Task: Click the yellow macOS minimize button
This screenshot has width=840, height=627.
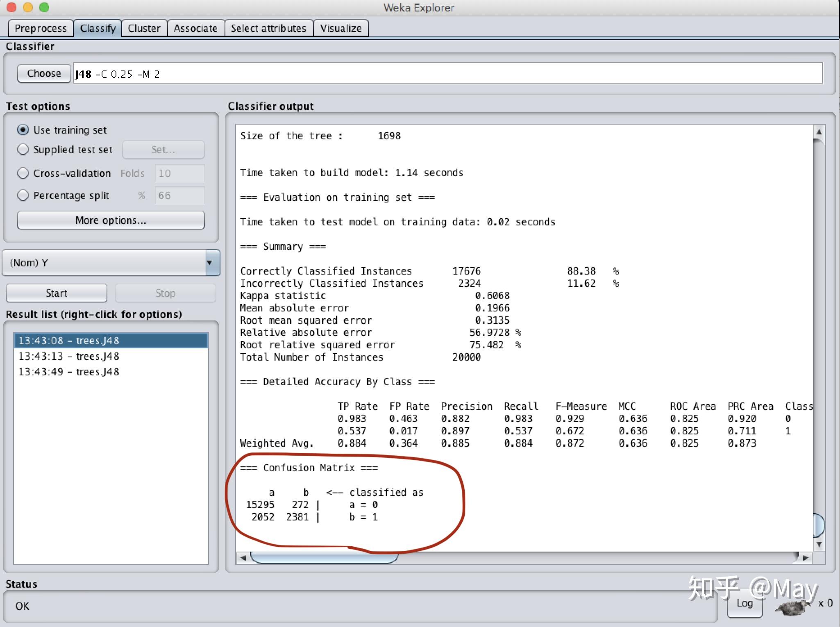Action: pos(28,7)
